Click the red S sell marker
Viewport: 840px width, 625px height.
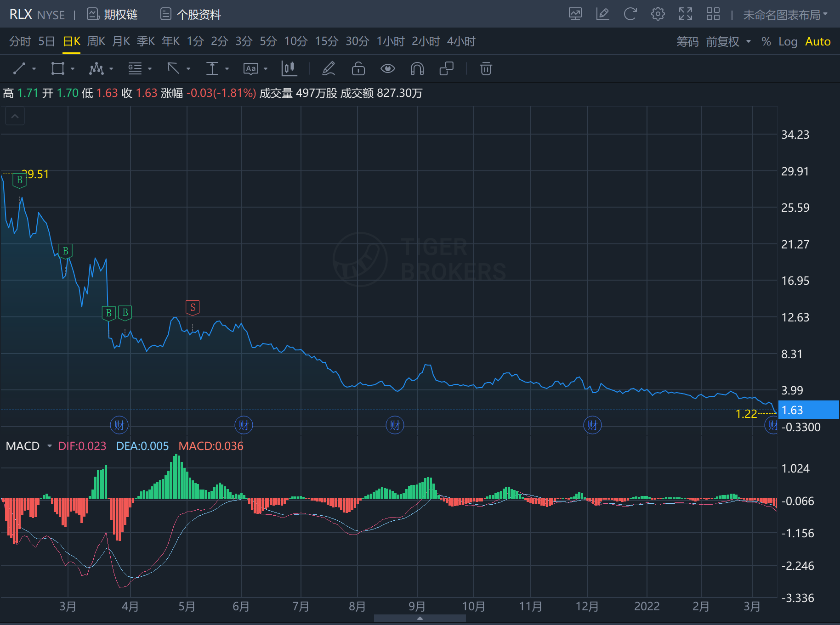193,308
